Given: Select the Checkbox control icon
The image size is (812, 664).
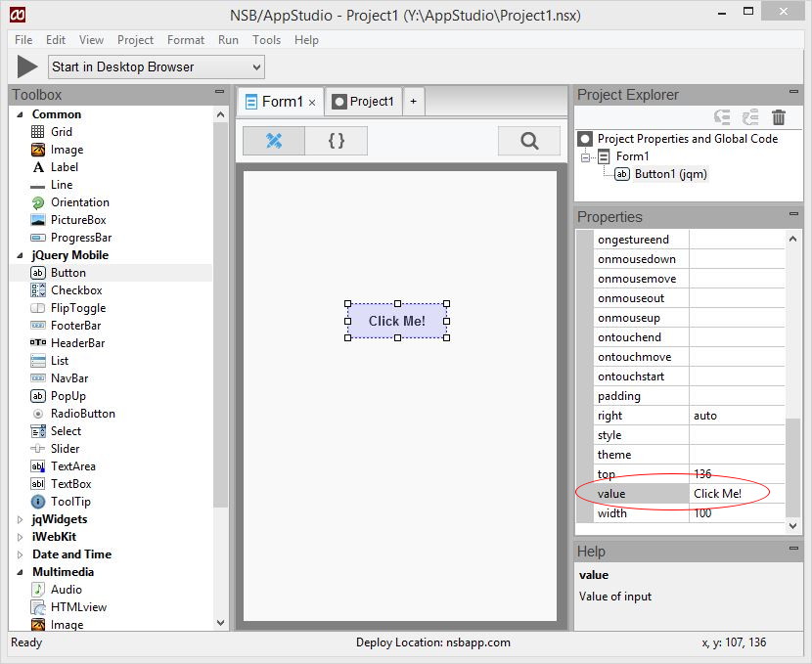Looking at the screenshot, I should click(x=38, y=290).
